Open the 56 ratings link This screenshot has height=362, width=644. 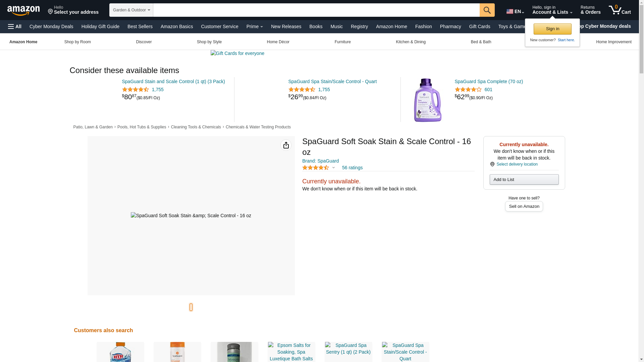pyautogui.click(x=352, y=168)
